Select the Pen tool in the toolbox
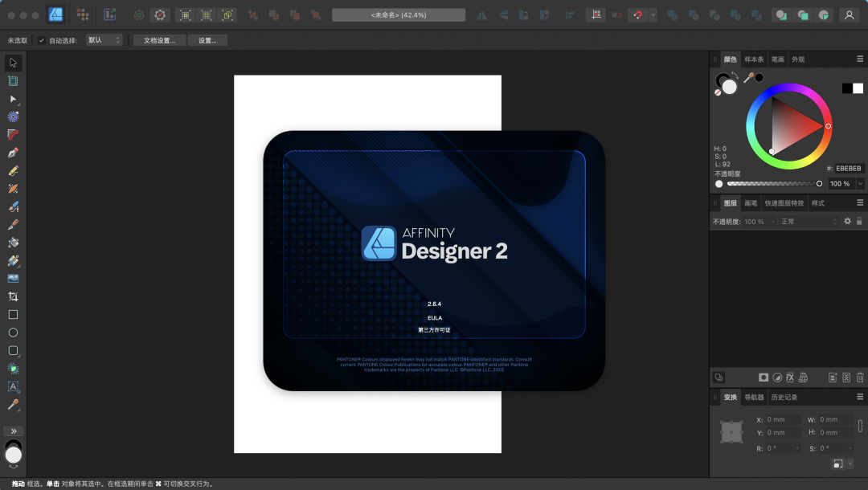Screen dimensions: 868x490 [13, 153]
